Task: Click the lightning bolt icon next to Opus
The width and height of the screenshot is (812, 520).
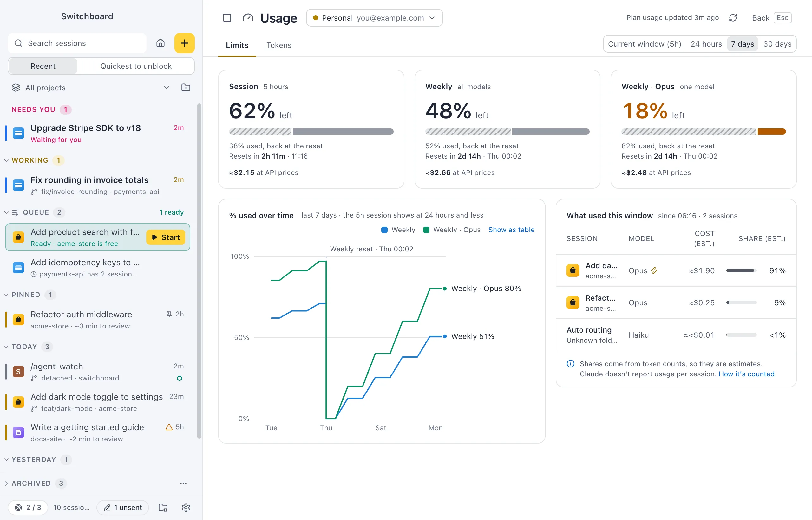Action: click(654, 270)
